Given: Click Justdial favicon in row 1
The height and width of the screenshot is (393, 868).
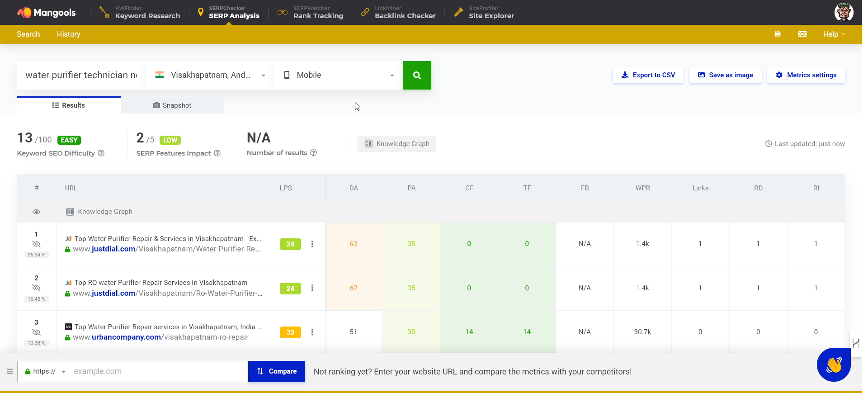Looking at the screenshot, I should [68, 239].
